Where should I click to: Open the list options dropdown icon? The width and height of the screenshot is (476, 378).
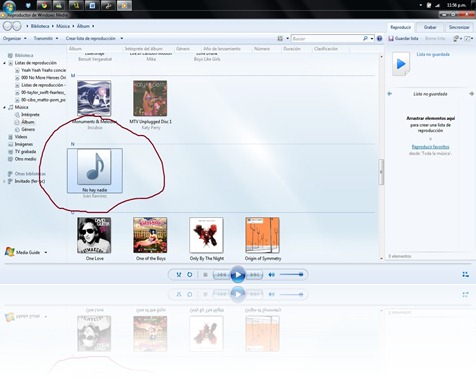[457, 38]
